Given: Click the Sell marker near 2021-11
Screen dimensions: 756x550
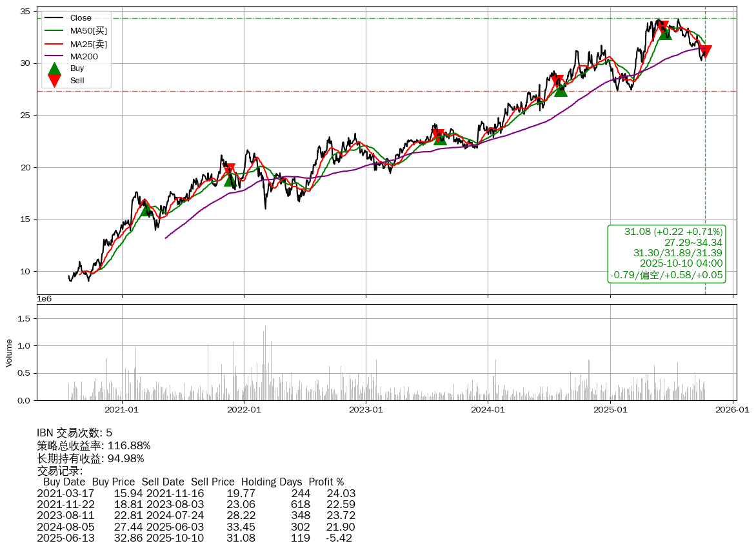Looking at the screenshot, I should (x=230, y=170).
